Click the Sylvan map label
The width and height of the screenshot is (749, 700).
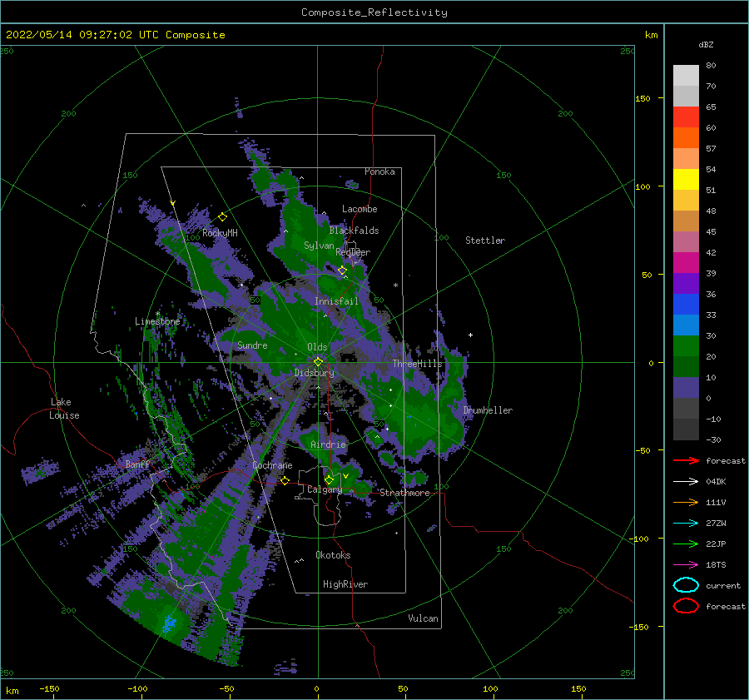(x=319, y=246)
